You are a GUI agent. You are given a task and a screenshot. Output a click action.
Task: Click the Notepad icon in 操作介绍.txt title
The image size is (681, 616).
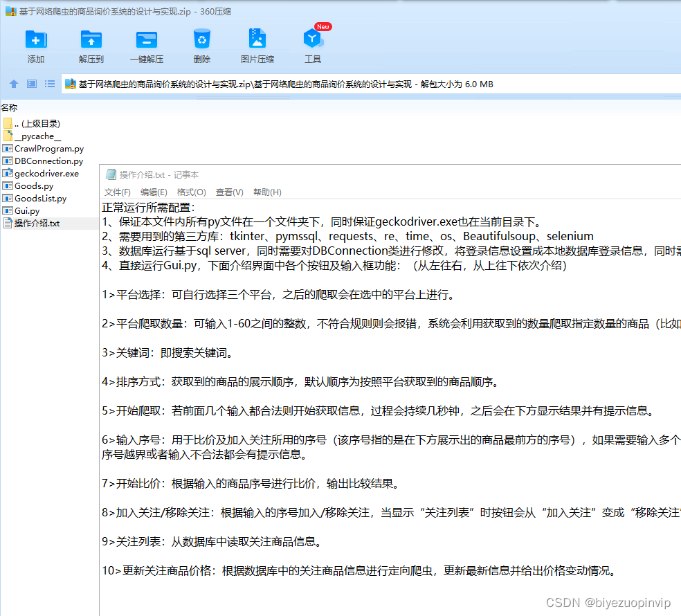(x=111, y=174)
